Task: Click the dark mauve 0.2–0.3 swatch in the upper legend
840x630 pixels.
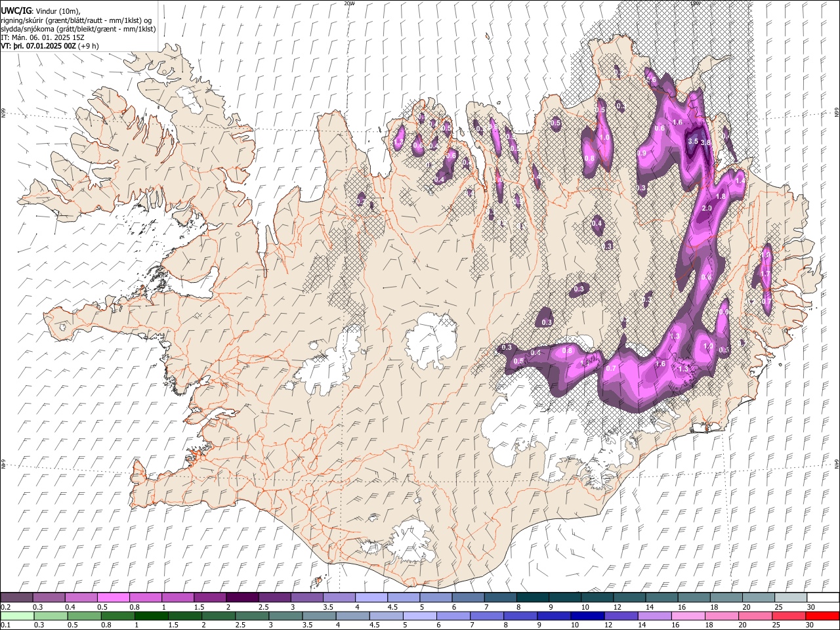Action: 17,598
